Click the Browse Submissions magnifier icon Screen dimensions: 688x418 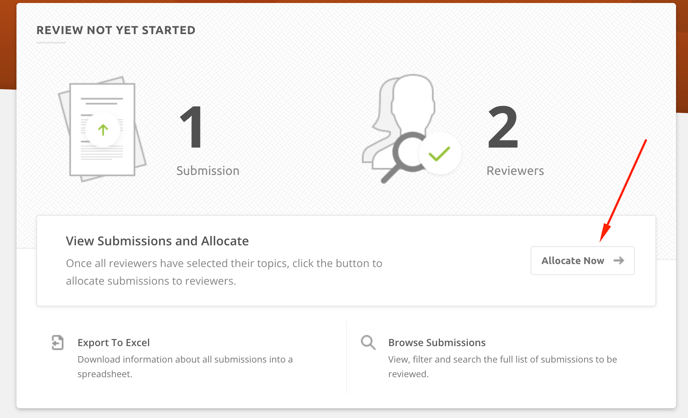[368, 343]
